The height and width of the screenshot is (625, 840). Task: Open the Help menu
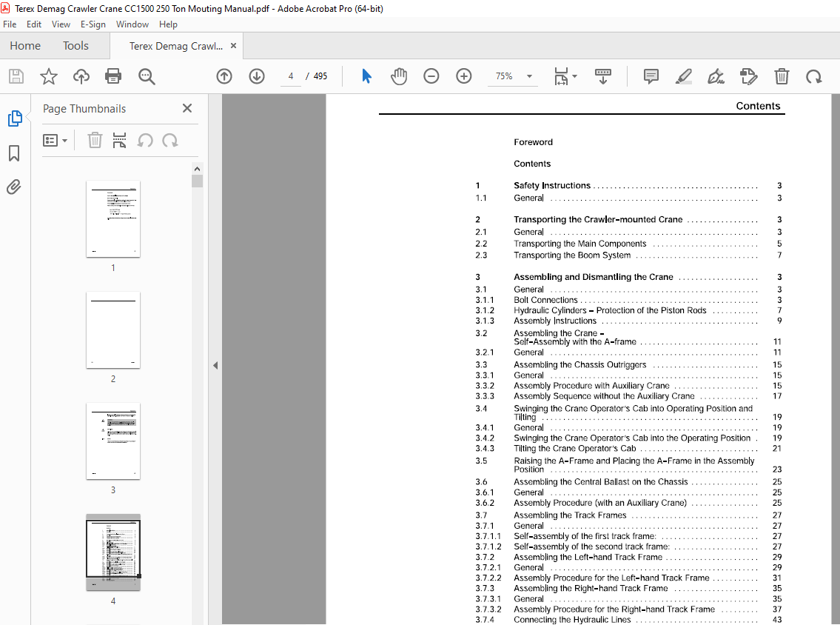tap(168, 24)
